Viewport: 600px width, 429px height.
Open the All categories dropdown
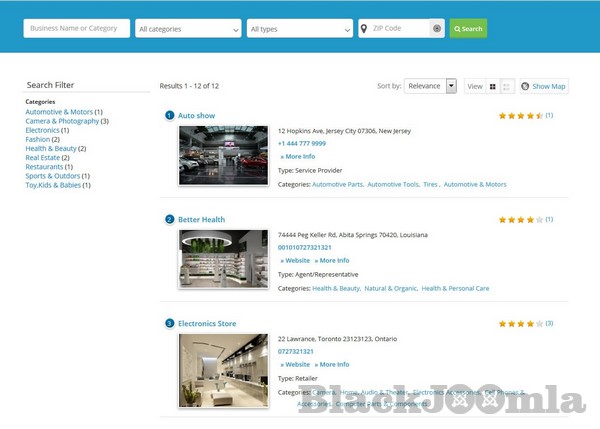[x=188, y=29]
